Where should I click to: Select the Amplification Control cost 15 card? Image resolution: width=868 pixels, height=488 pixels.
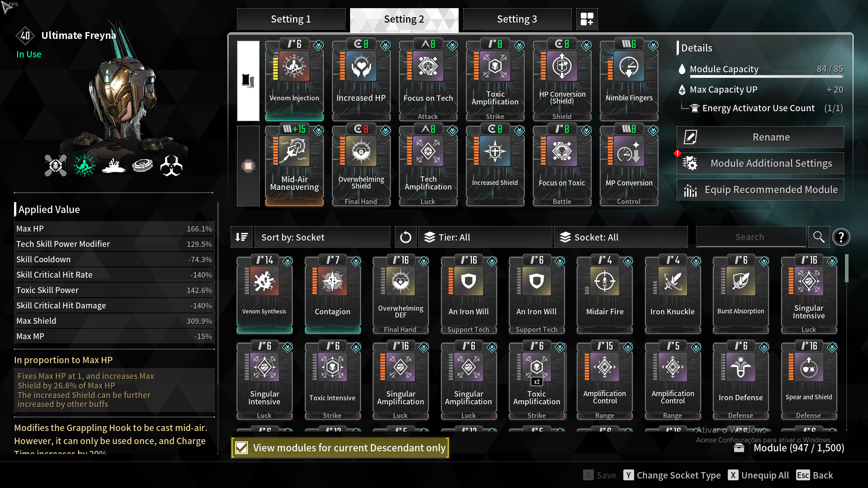pos(605,380)
